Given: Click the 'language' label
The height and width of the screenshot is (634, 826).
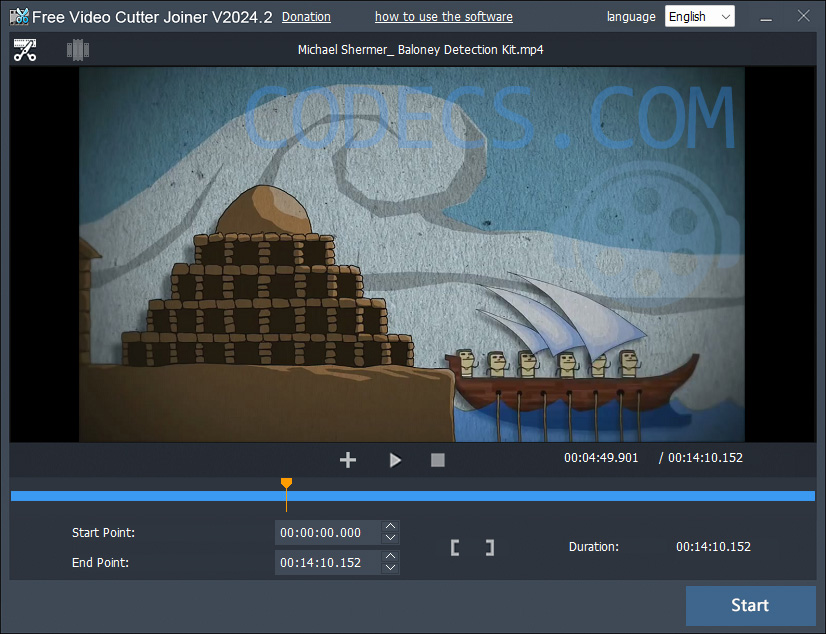Looking at the screenshot, I should pos(631,17).
